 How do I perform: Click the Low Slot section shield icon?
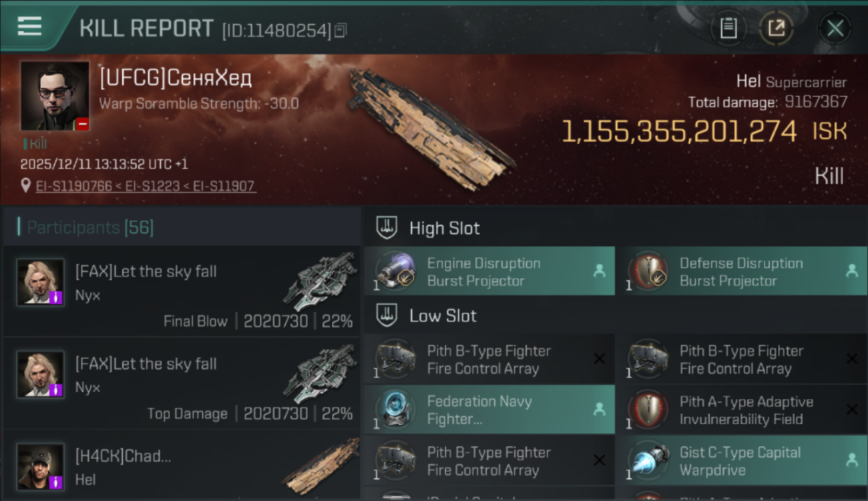tap(387, 315)
